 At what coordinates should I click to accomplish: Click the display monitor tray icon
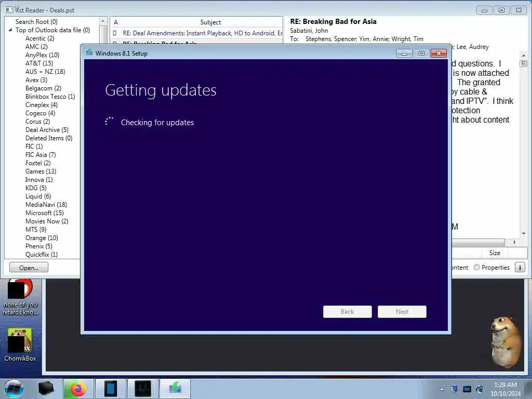(x=467, y=389)
